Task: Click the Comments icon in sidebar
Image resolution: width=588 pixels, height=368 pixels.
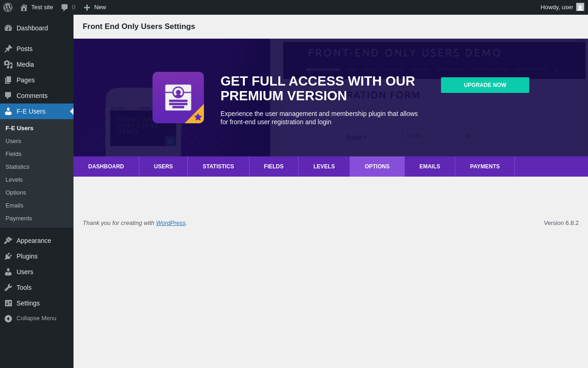Action: (8, 96)
